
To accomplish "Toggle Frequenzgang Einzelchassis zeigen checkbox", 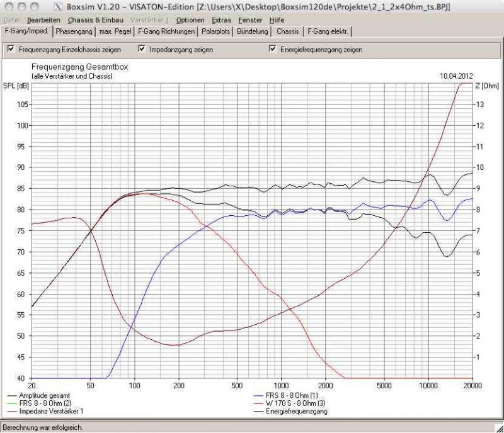I will [x=11, y=49].
